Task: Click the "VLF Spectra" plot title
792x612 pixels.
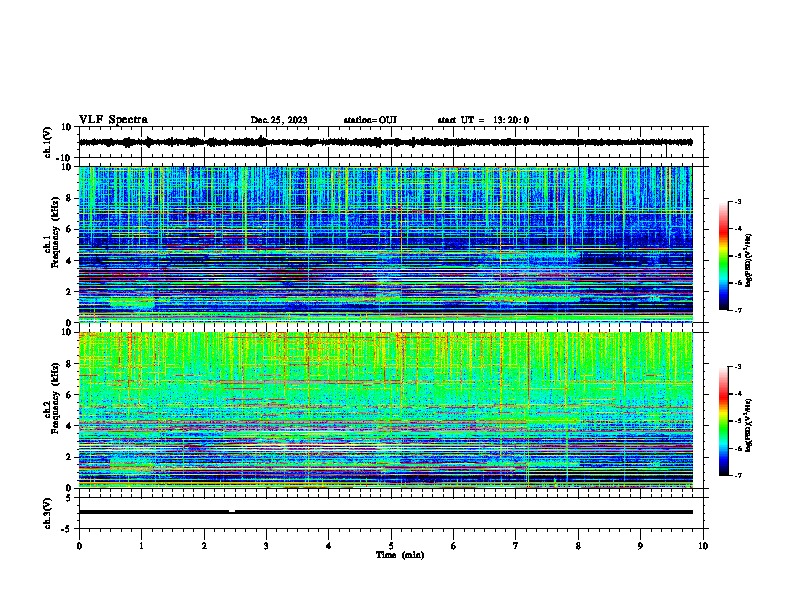Action: pyautogui.click(x=113, y=120)
